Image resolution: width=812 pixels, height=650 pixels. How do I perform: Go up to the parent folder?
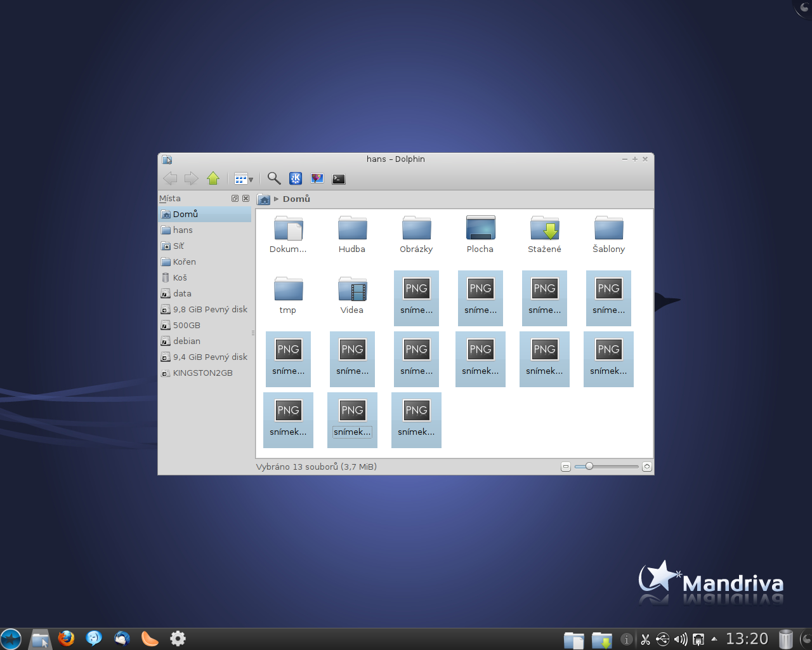click(213, 179)
